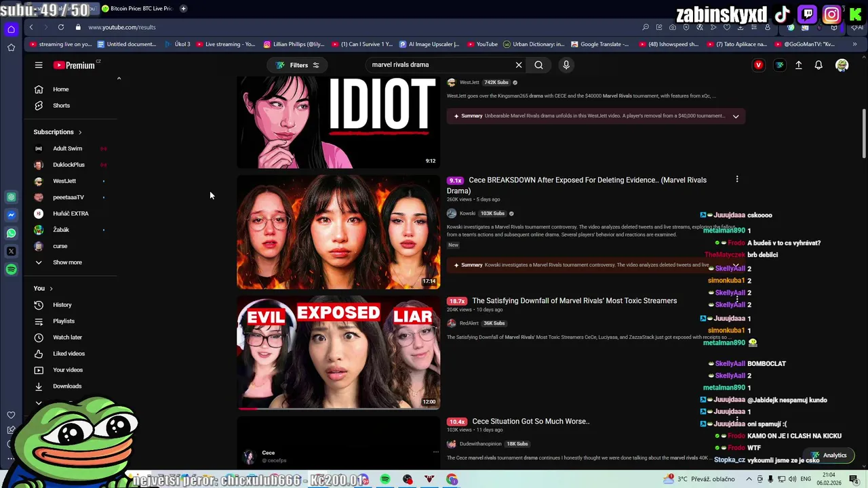Open more options for the Cece BREAKSDOWN video

tap(737, 180)
